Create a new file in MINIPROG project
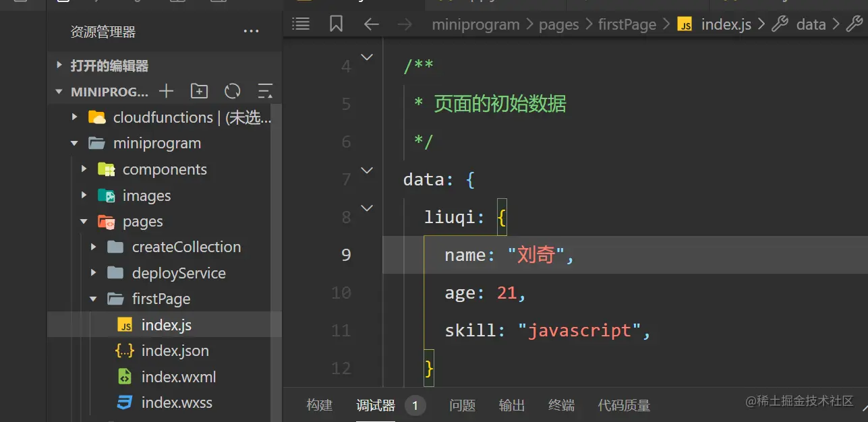This screenshot has height=422, width=868. coord(166,92)
